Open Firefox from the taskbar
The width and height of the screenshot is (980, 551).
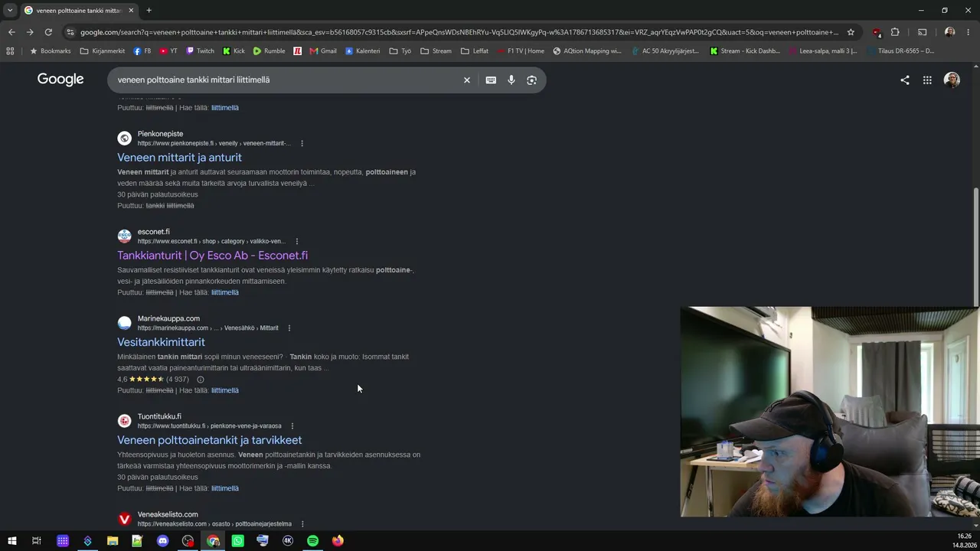click(x=338, y=541)
